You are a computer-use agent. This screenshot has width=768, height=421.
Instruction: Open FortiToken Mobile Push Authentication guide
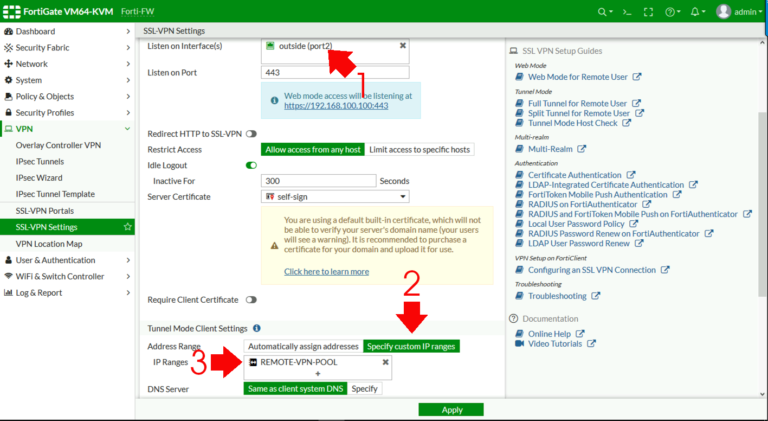coord(598,194)
